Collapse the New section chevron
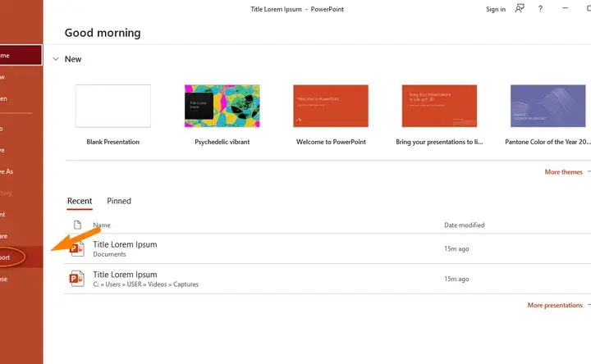This screenshot has width=591, height=364. pyautogui.click(x=56, y=59)
